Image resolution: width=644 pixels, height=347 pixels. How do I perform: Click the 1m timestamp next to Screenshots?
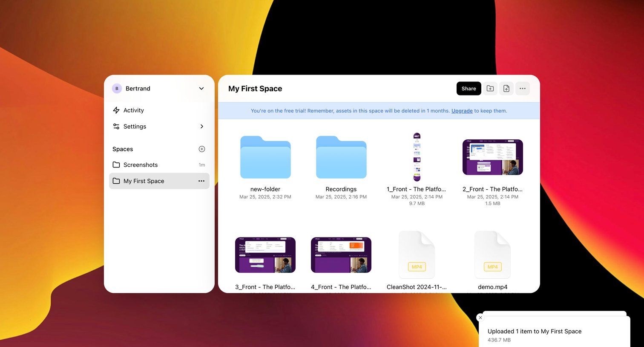[x=202, y=165]
